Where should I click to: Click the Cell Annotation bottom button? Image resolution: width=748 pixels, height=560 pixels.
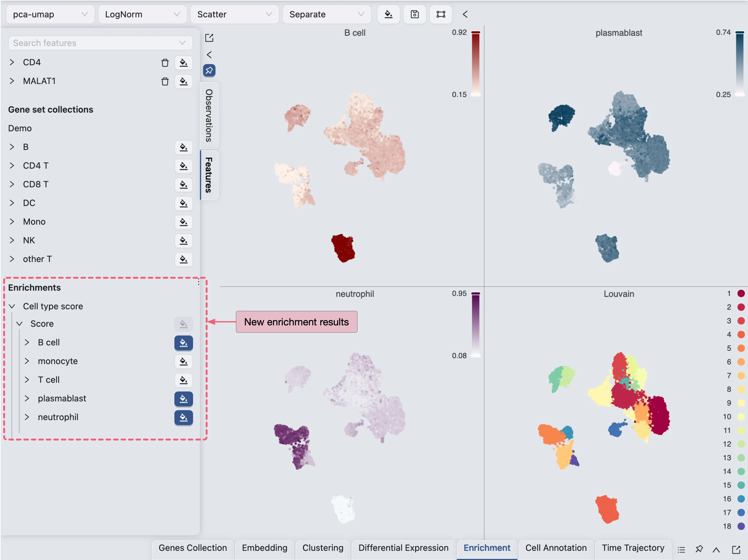click(x=556, y=548)
